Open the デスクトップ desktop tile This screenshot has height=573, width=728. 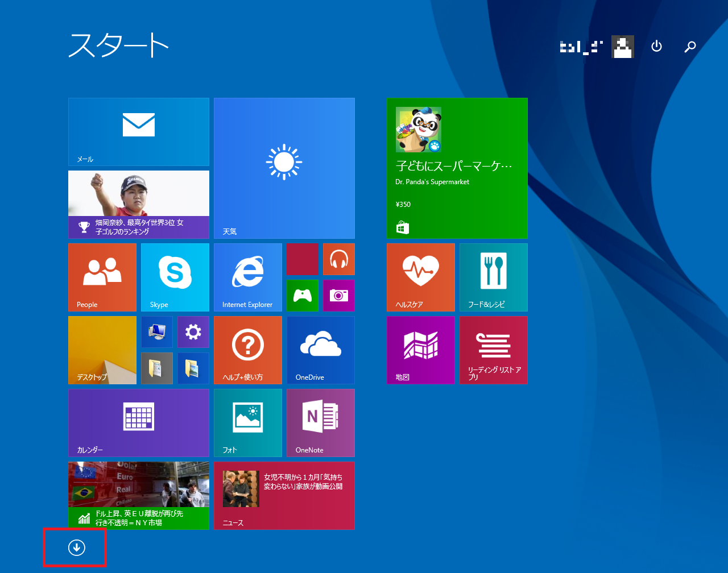coord(102,350)
